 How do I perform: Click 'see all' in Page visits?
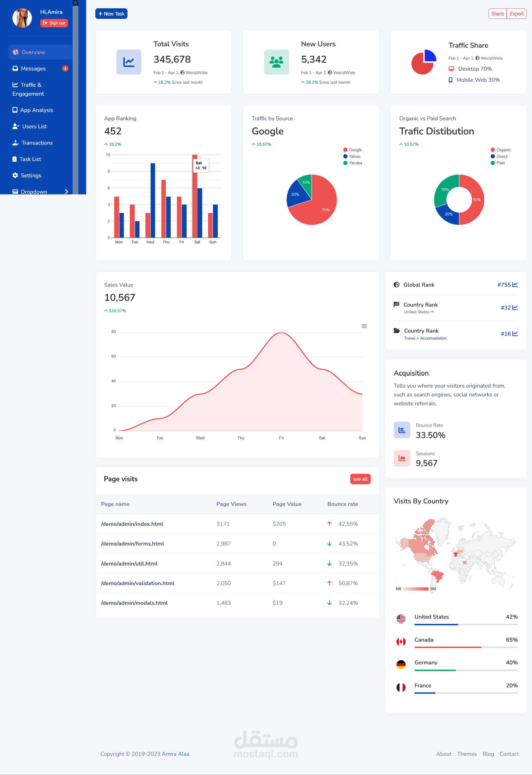(x=360, y=479)
